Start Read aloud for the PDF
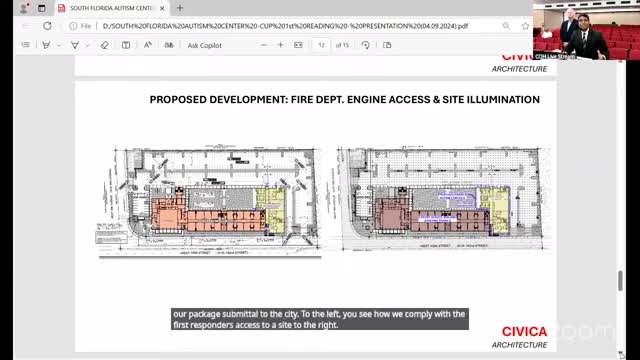Image resolution: width=640 pixels, height=360 pixels. point(148,45)
